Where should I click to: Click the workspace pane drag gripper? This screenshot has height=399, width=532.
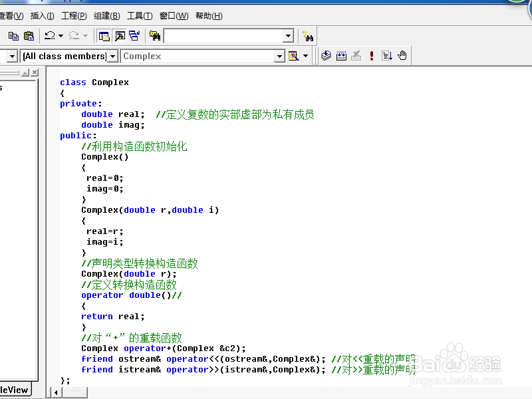[9, 72]
